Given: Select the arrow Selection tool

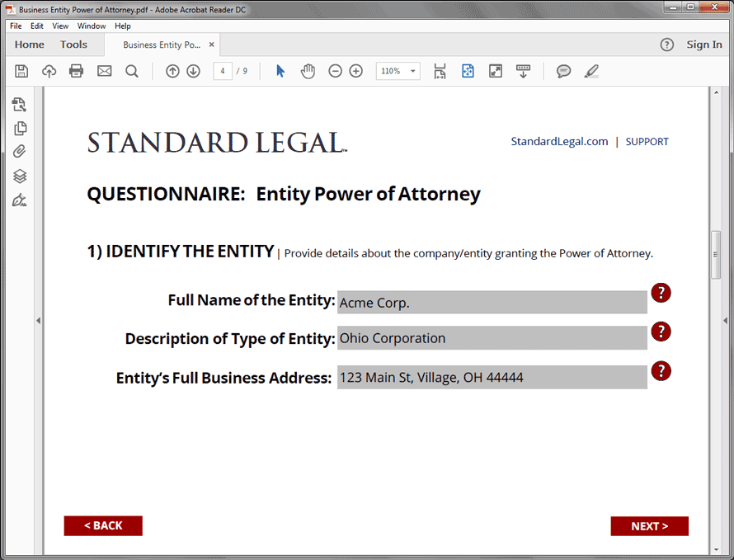Looking at the screenshot, I should (280, 71).
